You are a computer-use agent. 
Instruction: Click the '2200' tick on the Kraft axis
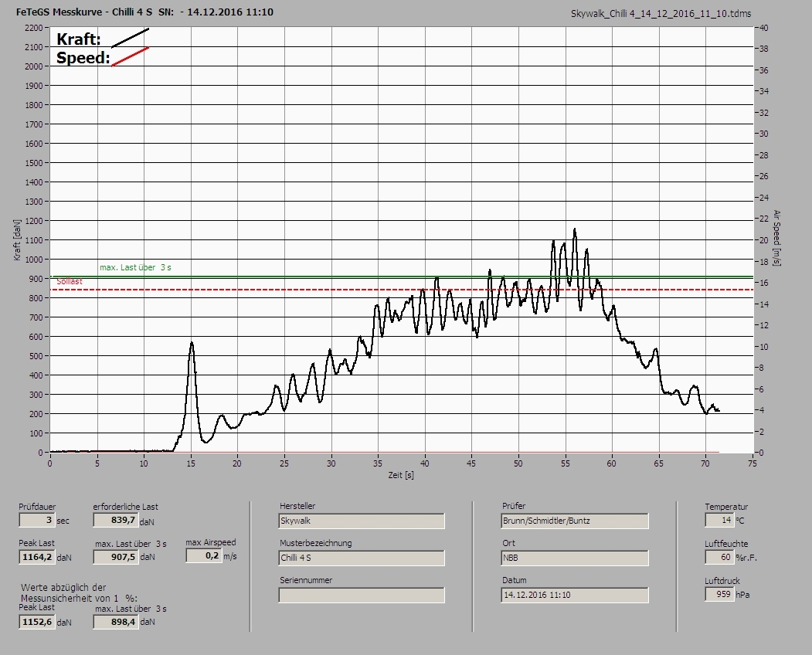[33, 28]
